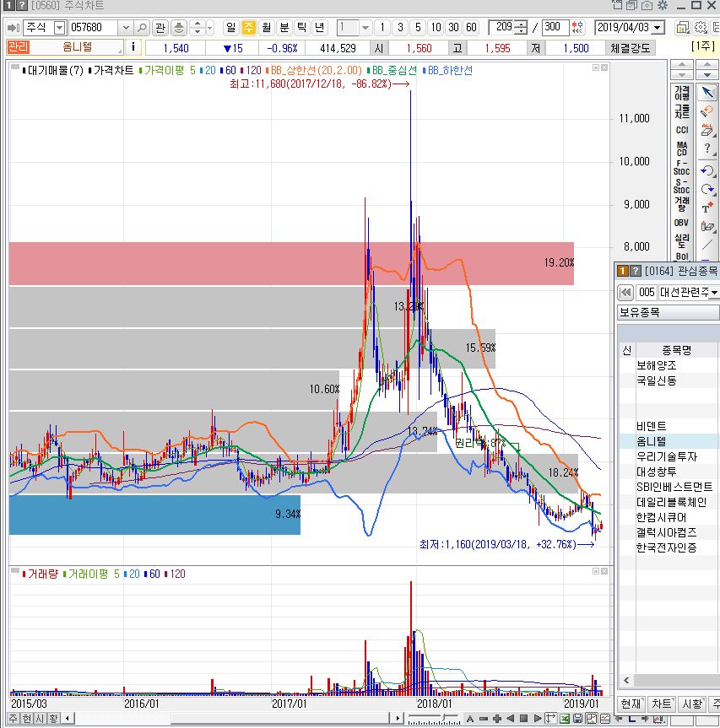720x728 pixels.
Task: Toggle the 가격이평 indicator in side list
Action: (x=681, y=93)
